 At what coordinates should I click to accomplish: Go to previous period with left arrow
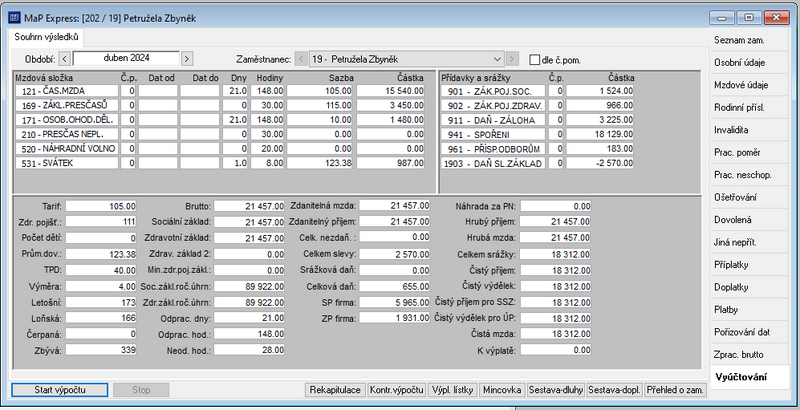pyautogui.click(x=65, y=59)
